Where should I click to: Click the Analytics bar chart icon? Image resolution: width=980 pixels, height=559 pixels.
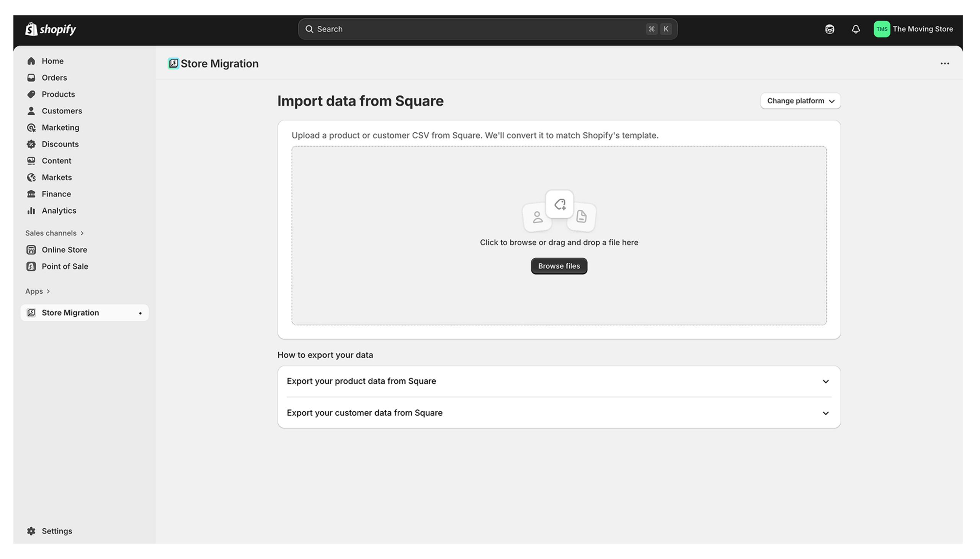click(x=31, y=211)
